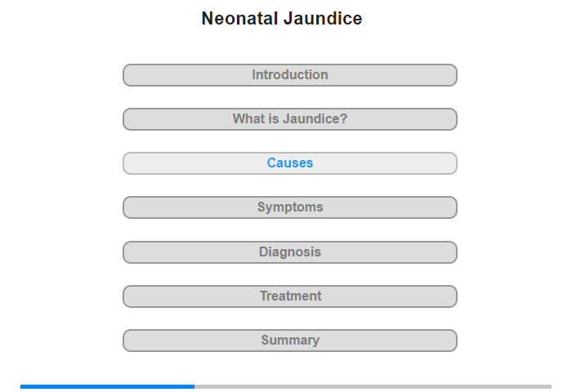
Task: Select the Treatment menu item
Action: [x=289, y=296]
